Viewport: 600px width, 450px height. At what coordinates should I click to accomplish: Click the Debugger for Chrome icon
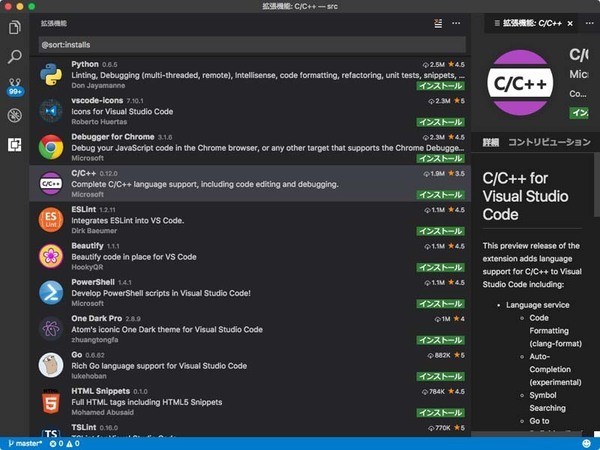(51, 147)
